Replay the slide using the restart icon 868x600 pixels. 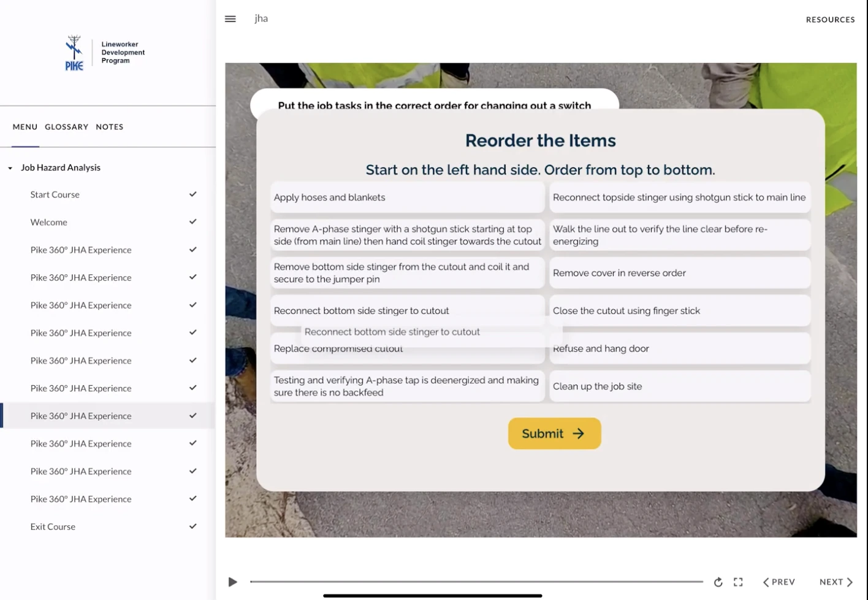(717, 582)
